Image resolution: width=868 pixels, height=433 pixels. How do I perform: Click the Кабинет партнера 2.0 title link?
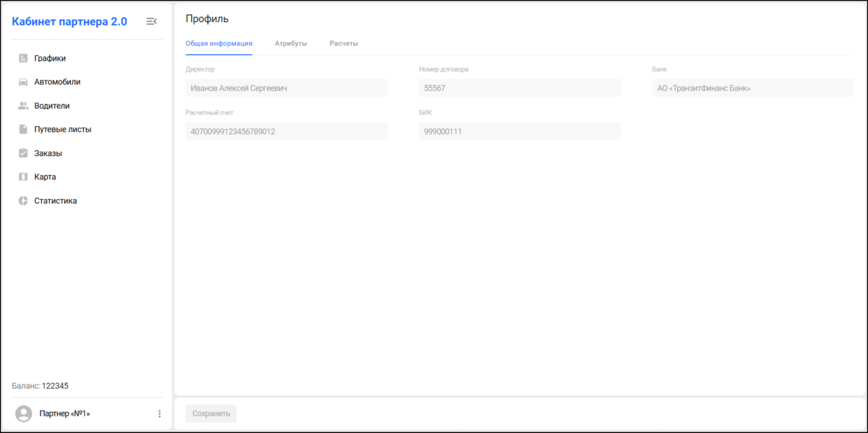pyautogui.click(x=69, y=22)
